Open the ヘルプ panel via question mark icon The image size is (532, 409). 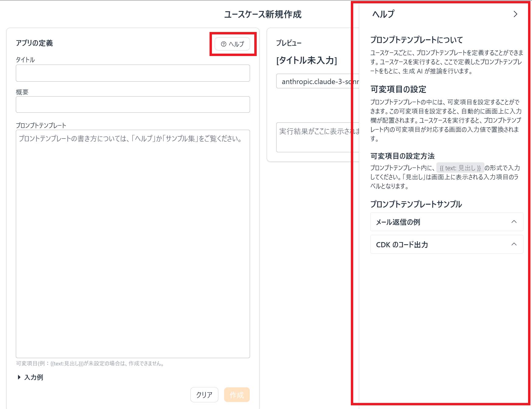coord(232,44)
